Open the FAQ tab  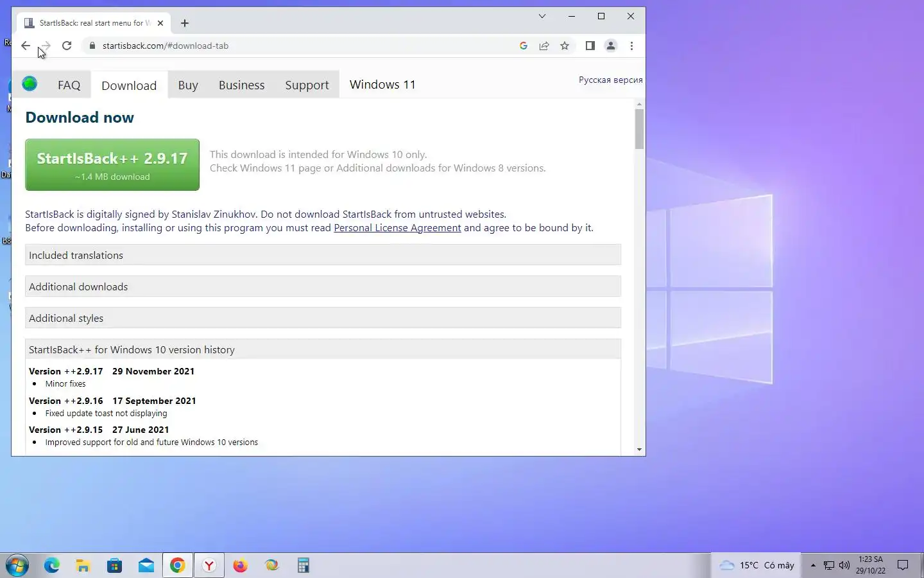69,85
